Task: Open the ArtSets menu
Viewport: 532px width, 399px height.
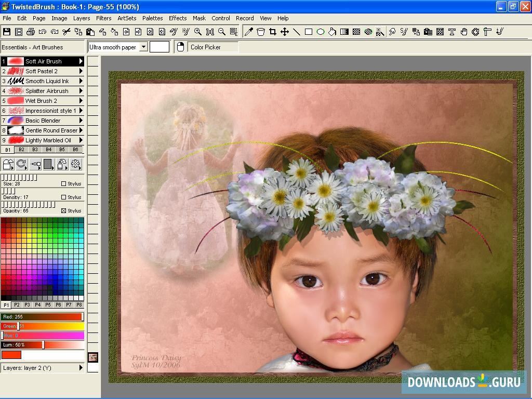Action: click(x=127, y=18)
